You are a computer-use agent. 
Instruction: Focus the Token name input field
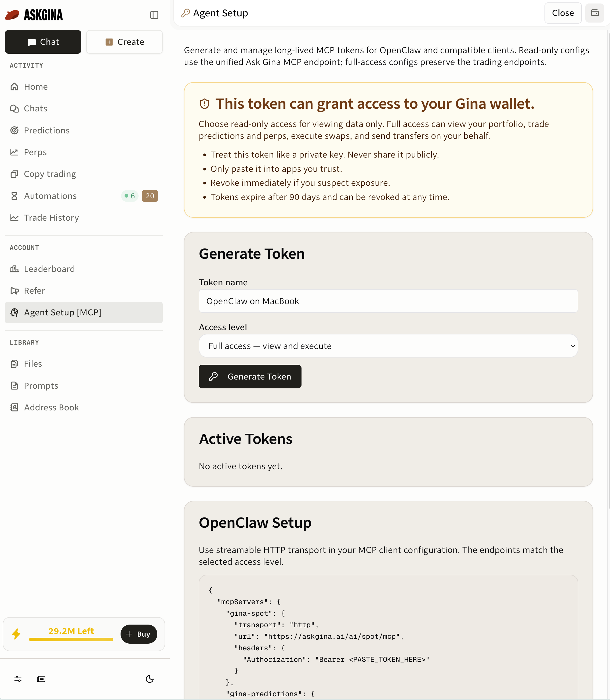388,301
